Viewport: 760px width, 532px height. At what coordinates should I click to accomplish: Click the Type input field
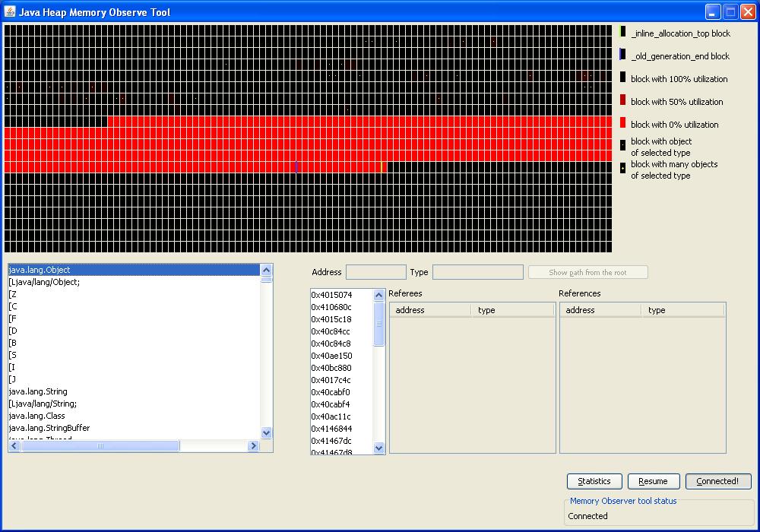tap(478, 272)
